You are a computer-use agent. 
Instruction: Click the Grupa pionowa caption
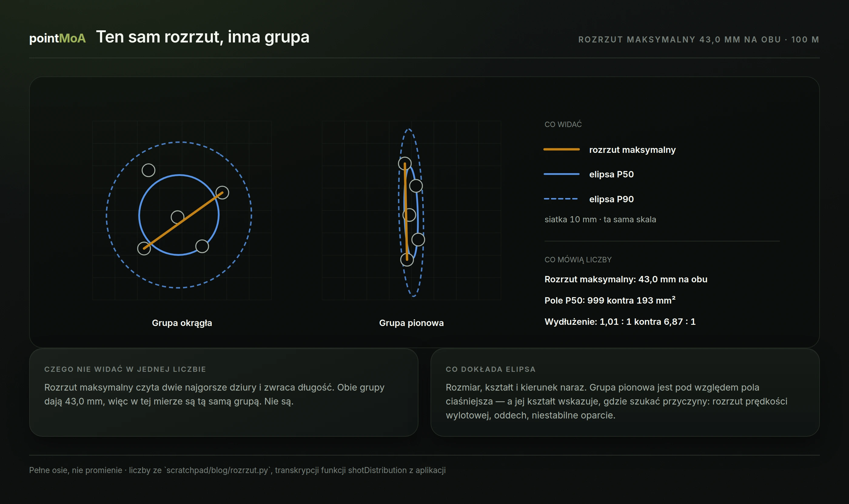pyautogui.click(x=411, y=323)
